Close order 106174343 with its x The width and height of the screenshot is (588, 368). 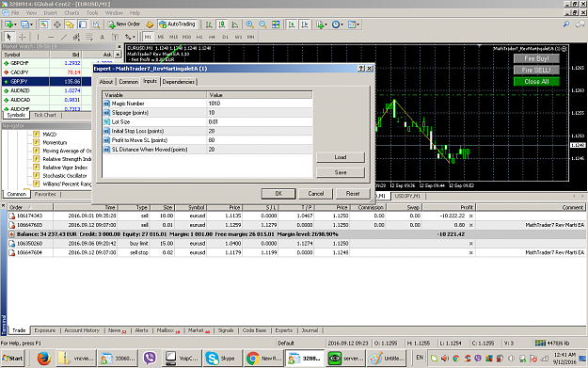471,216
